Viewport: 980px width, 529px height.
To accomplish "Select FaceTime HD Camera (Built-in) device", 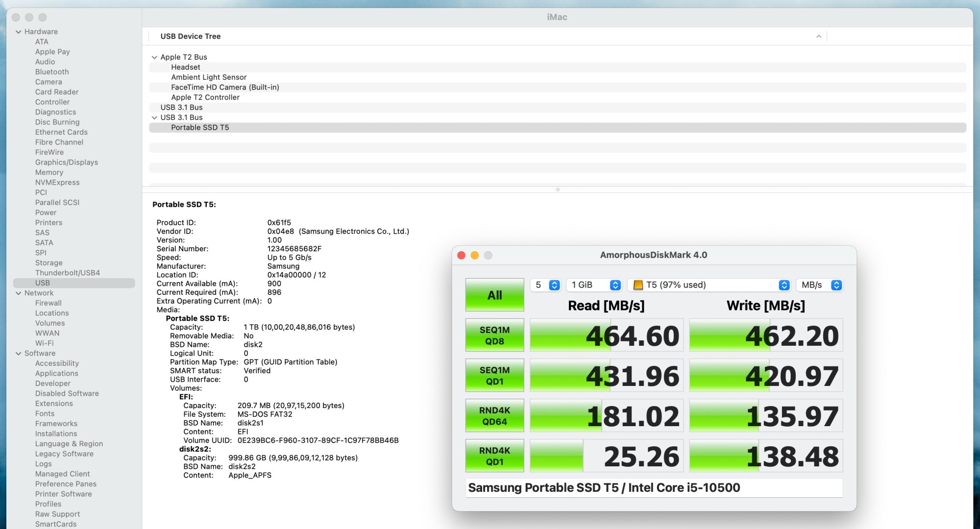I will click(225, 87).
